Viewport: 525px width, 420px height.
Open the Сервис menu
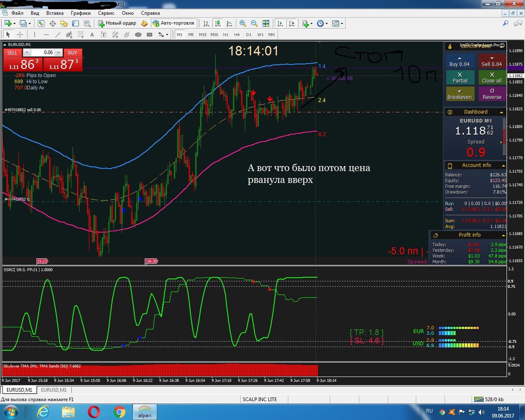pyautogui.click(x=106, y=13)
